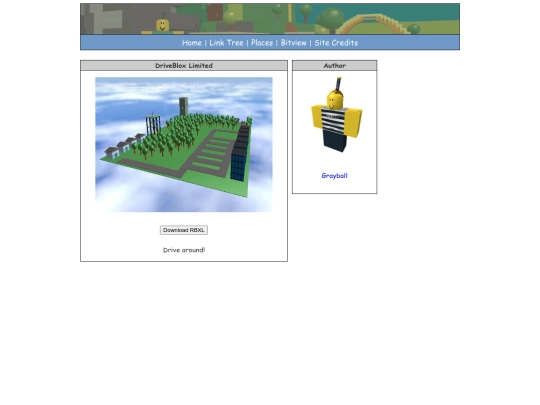Open author Grayball's profile link
The height and width of the screenshot is (405, 540).
[334, 176]
